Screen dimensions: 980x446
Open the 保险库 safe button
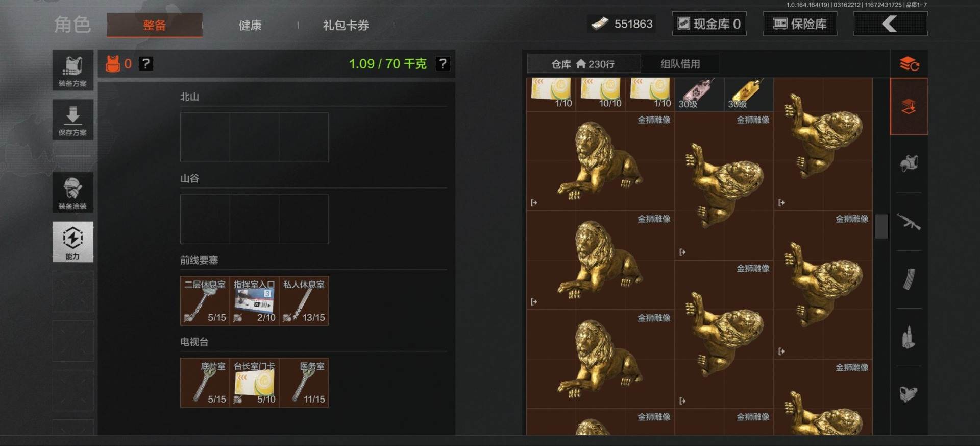coord(800,24)
